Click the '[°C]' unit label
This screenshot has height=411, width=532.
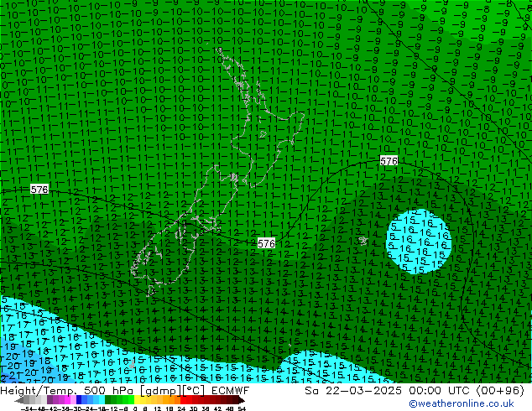point(193,391)
